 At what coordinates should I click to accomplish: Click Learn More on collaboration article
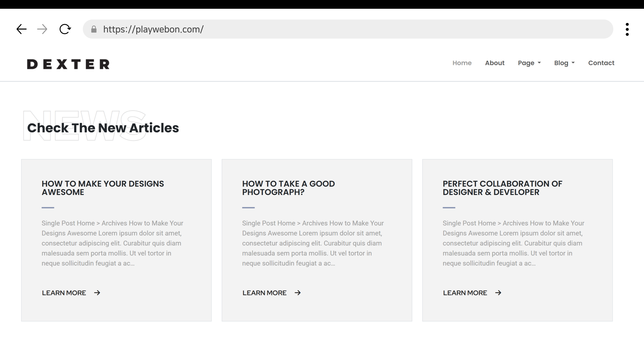(465, 293)
